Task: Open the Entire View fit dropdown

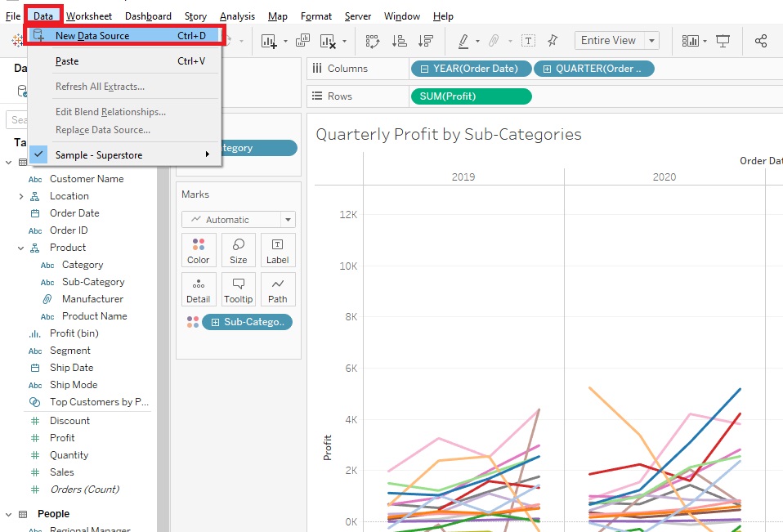Action: 651,40
